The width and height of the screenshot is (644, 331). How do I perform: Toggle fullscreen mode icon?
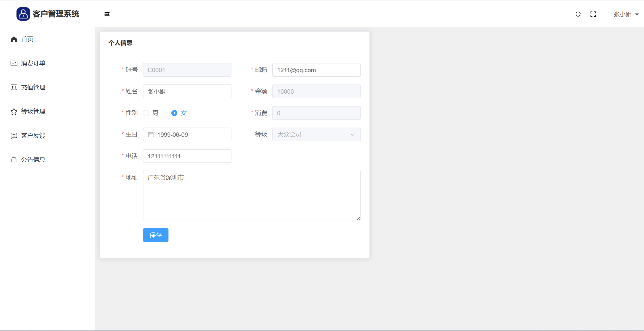(593, 14)
